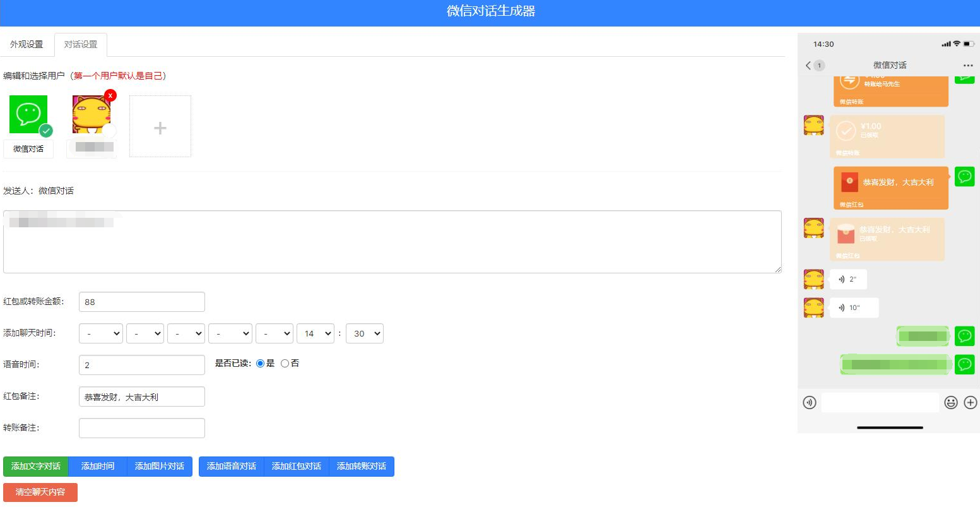Open the first dash dropdown in 添加聊天时间 row
Viewport: 980px width, 507px height.
[x=101, y=333]
